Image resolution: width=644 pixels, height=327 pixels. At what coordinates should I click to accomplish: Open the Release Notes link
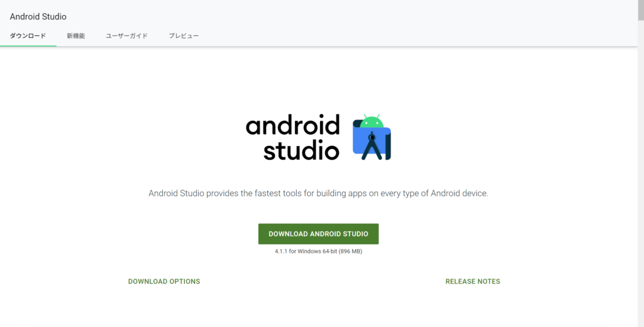click(x=473, y=281)
